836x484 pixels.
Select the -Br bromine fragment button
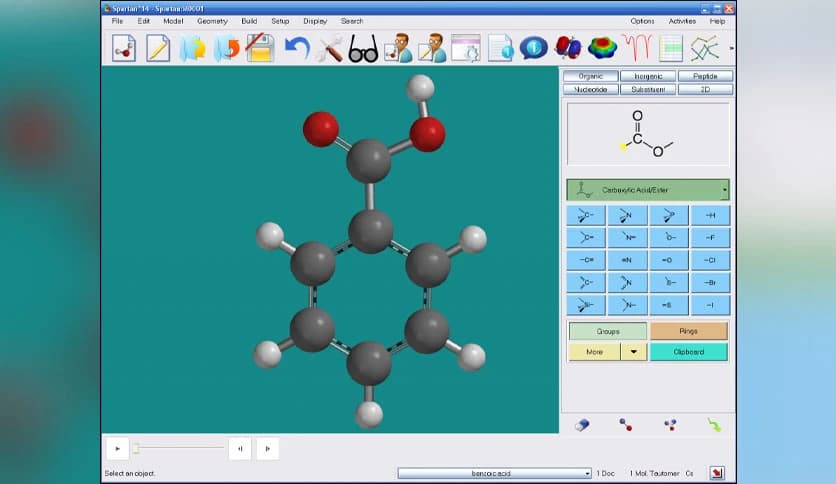coord(709,283)
